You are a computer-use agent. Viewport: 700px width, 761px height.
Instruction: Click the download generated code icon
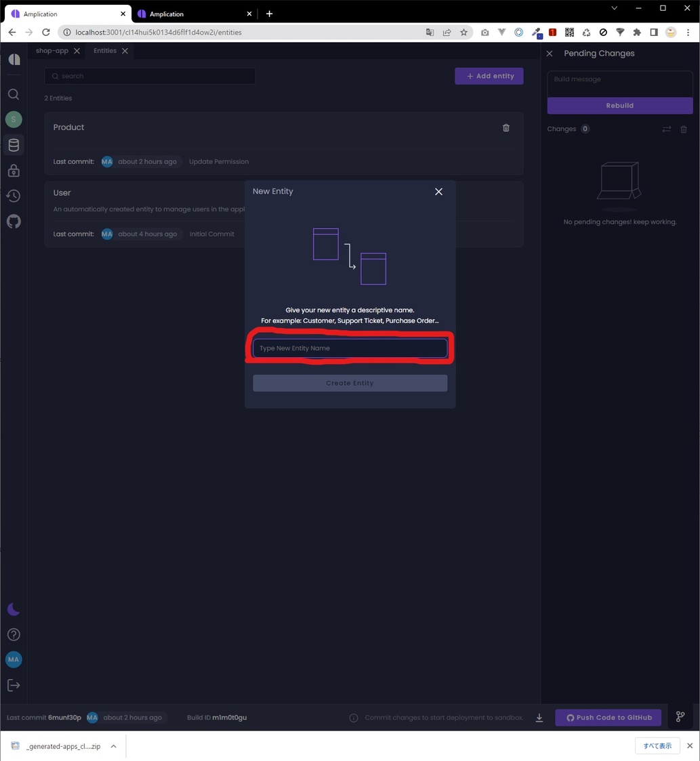tap(539, 718)
